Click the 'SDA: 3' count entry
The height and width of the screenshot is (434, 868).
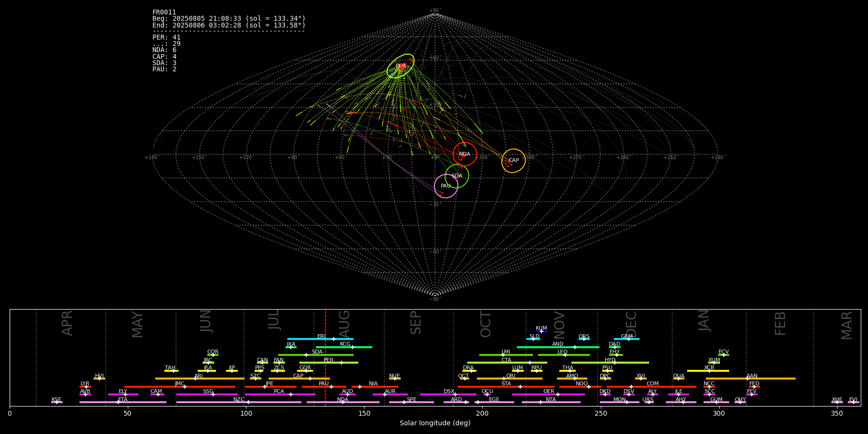pos(164,63)
